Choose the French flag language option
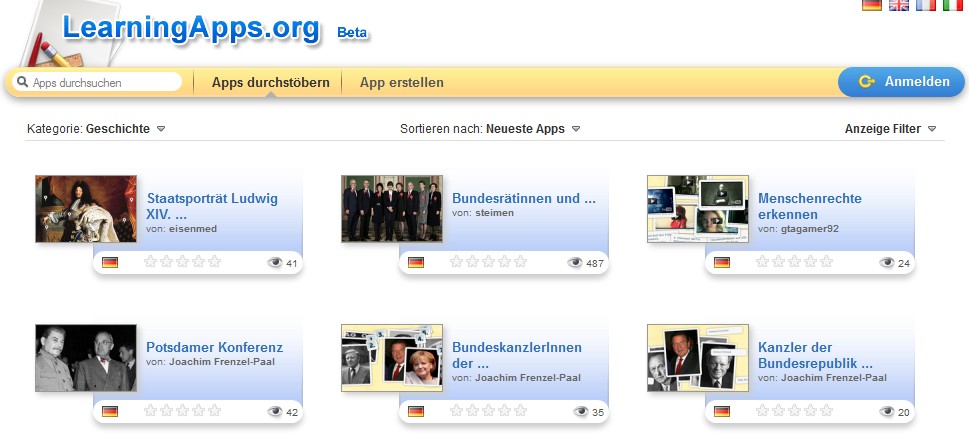969x437 pixels. (x=926, y=5)
